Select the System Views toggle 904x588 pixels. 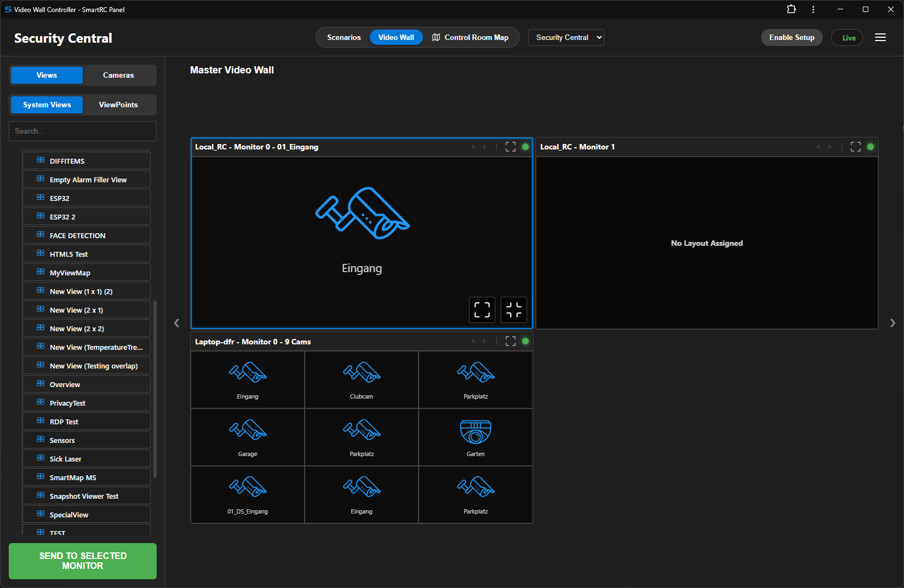pyautogui.click(x=47, y=105)
